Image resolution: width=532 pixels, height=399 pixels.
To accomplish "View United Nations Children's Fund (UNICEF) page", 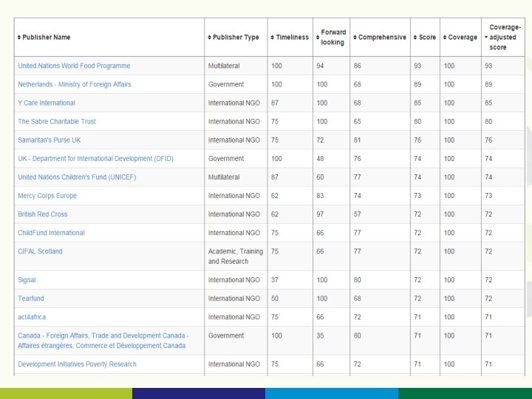I will coord(77,177).
